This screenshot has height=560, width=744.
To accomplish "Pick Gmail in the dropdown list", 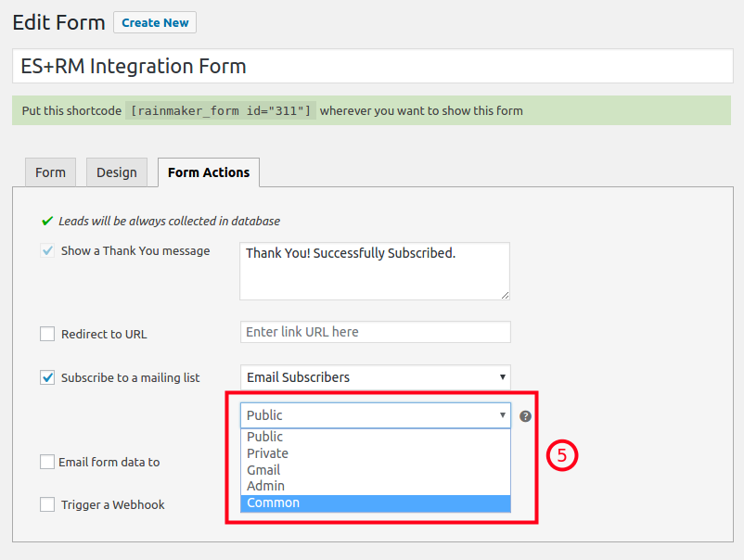I will coord(376,470).
